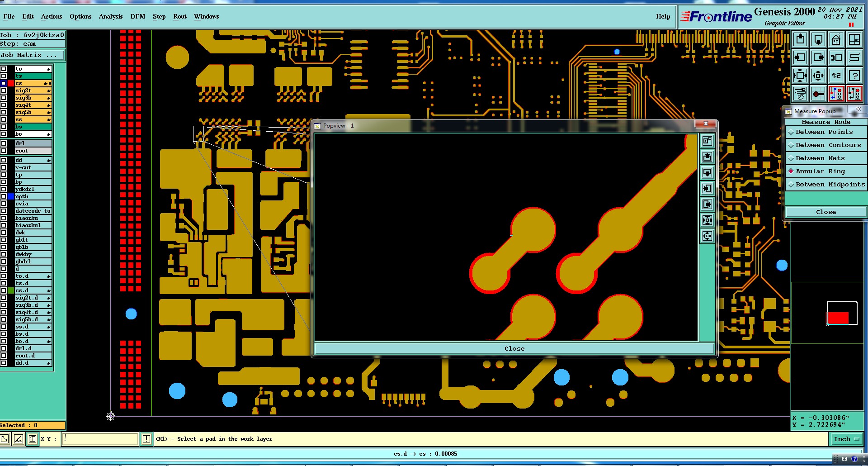This screenshot has height=466, width=868.
Task: Click the zoom-out arrows-outward icon in main toolbar
Action: tap(818, 76)
